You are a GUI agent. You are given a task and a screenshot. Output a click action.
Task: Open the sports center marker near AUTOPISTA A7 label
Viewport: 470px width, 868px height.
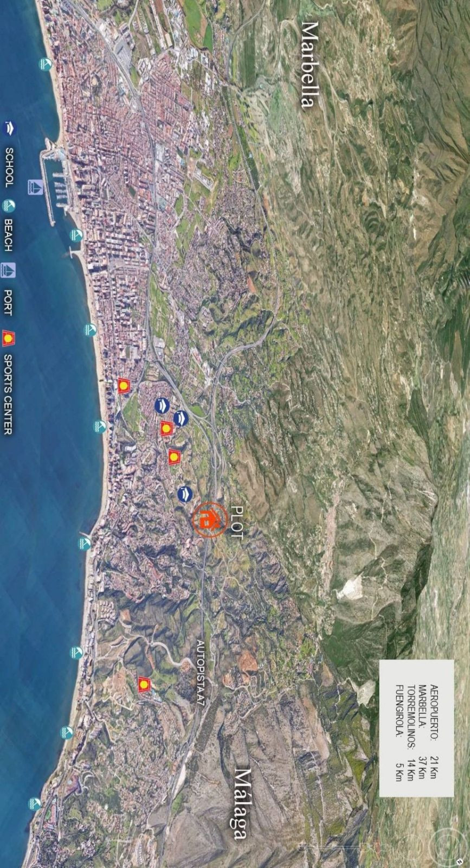144,685
